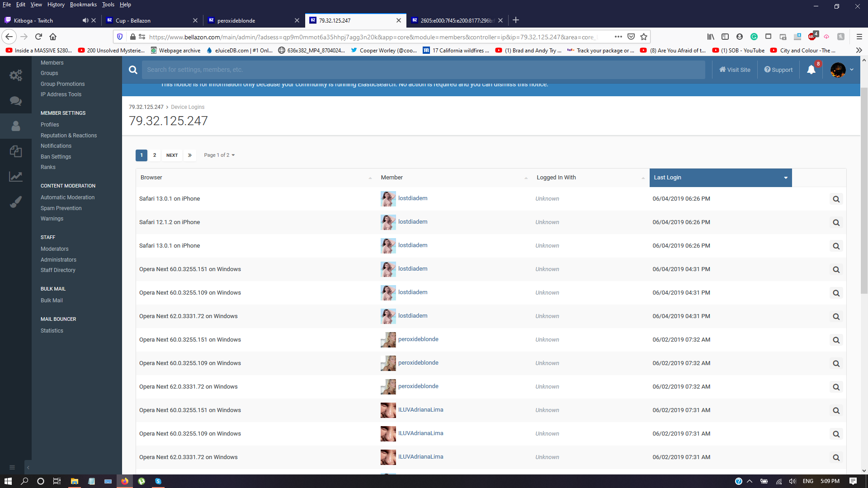This screenshot has height=488, width=868.
Task: Open the Bookmarks menu in menu bar
Action: [83, 5]
